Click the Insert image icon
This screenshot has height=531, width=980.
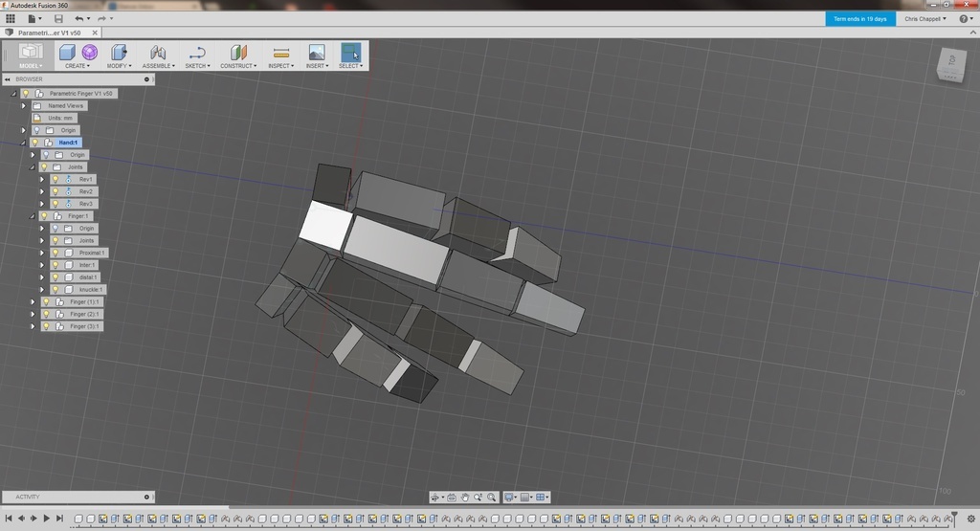click(x=317, y=53)
